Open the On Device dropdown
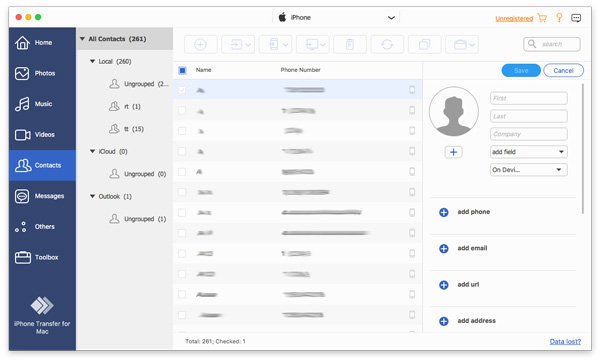600x361 pixels. pos(529,170)
